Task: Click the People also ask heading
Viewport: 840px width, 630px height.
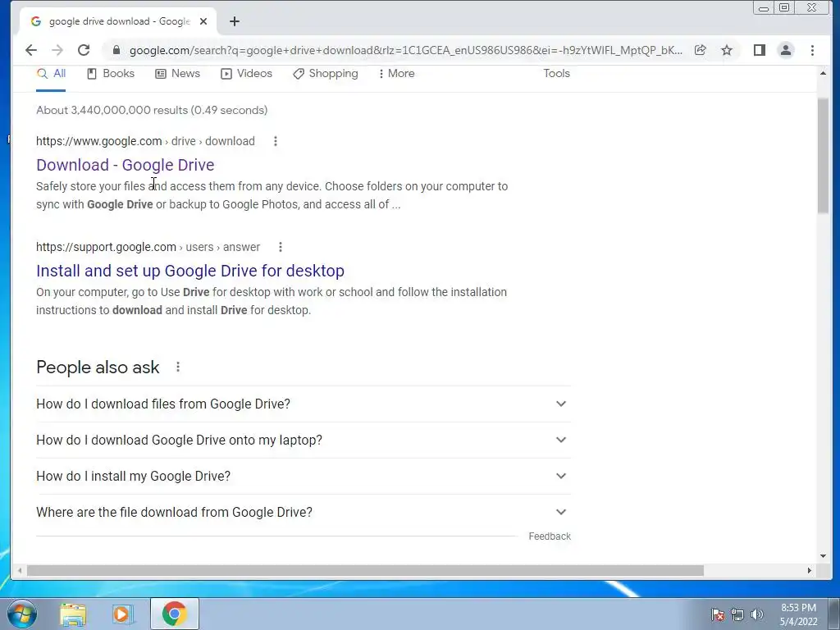Action: coord(98,367)
